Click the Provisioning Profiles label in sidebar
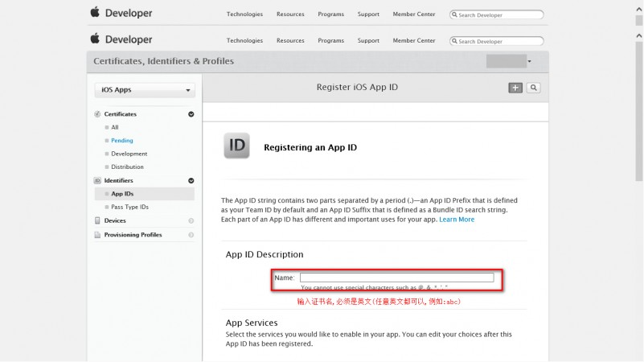Screen dimensions: 644x362 click(133, 235)
